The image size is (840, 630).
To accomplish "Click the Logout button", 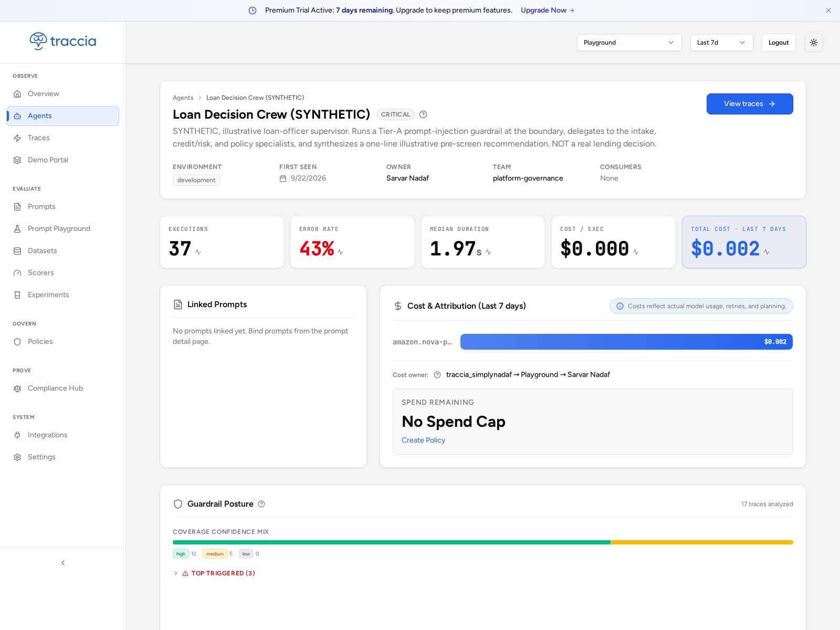I will (x=778, y=43).
